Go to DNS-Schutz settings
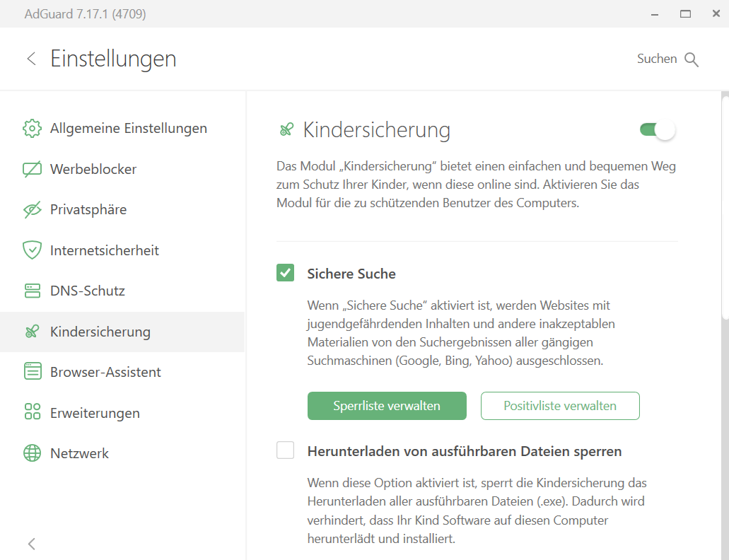 122,291
